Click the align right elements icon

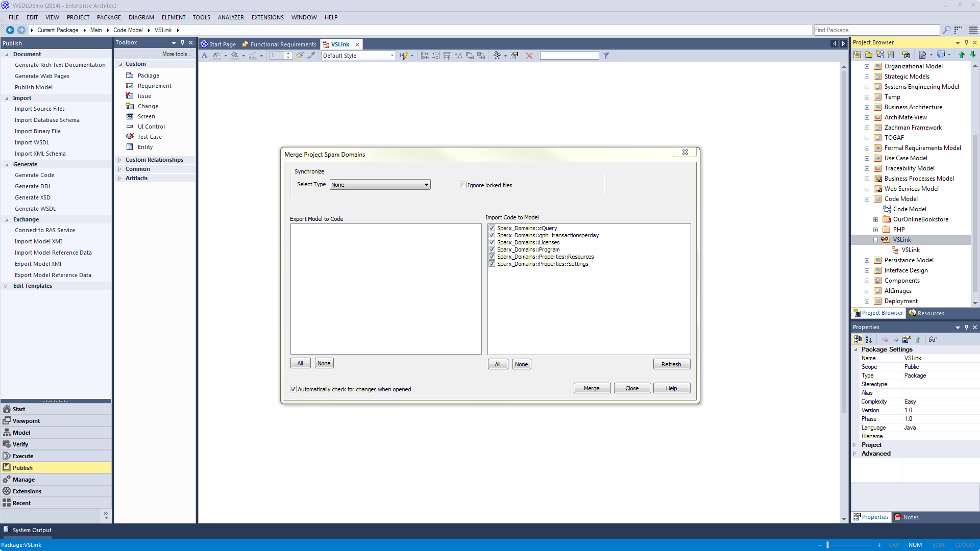tap(436, 56)
